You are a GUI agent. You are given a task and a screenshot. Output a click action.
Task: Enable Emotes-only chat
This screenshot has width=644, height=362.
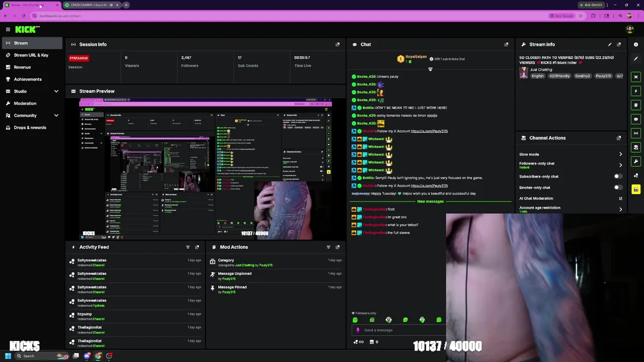pyautogui.click(x=618, y=188)
